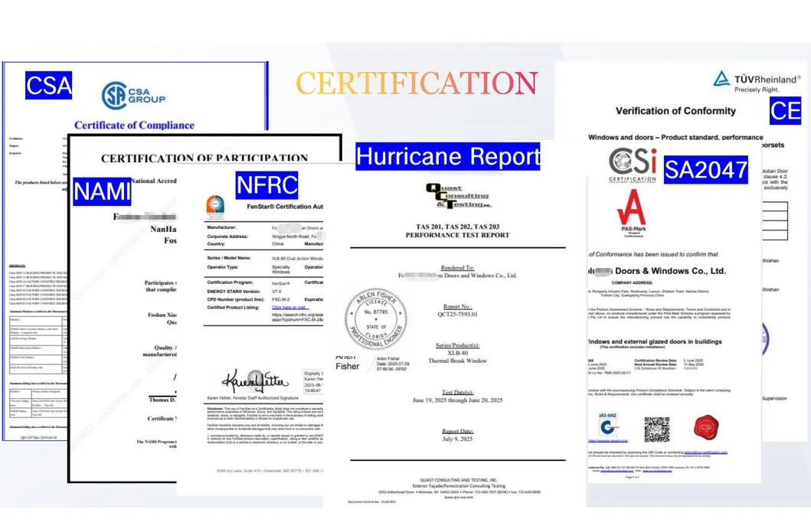
Task: Click the 'Precisely Right.' tagline
Action: pos(757,90)
